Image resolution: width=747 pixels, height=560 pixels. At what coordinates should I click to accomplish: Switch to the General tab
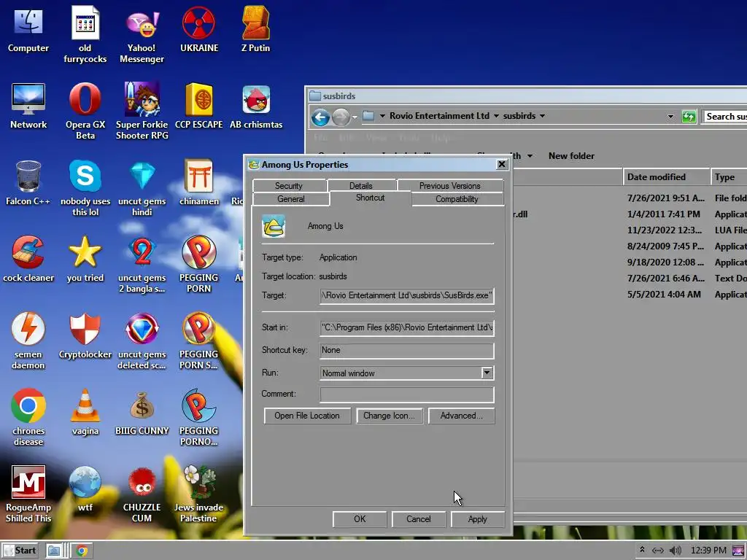pos(290,199)
